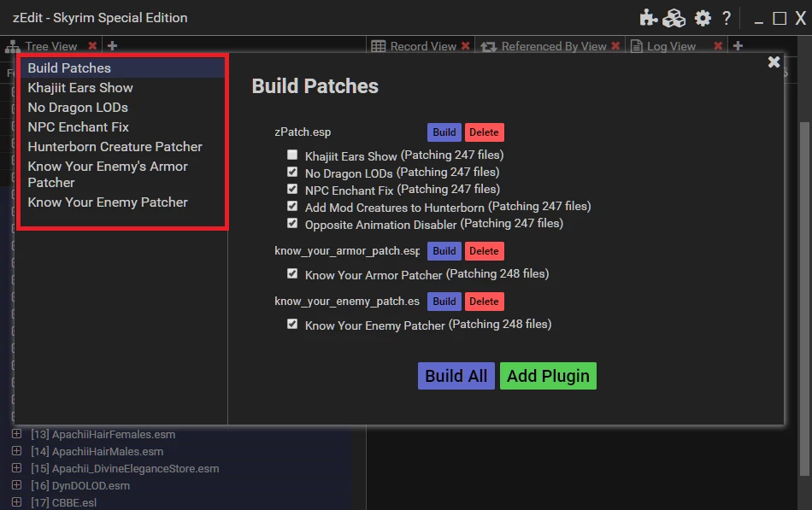Add a new tab beside Log View
The image size is (812, 510).
click(x=738, y=45)
